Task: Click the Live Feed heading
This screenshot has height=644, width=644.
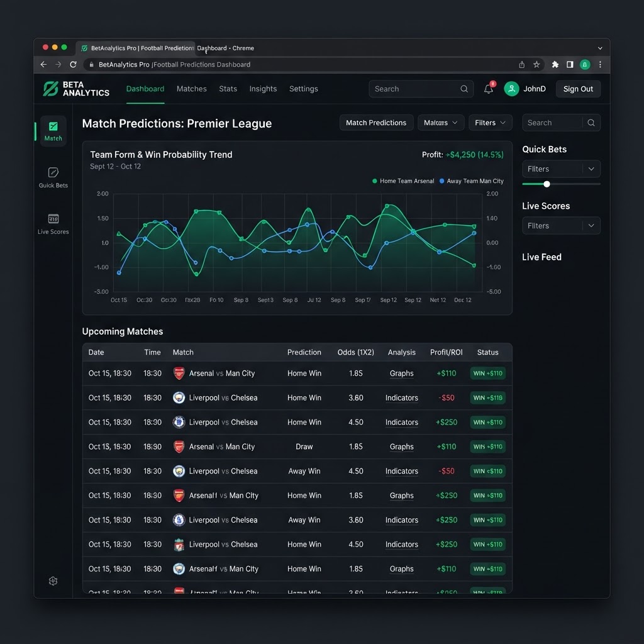Action: (x=541, y=257)
